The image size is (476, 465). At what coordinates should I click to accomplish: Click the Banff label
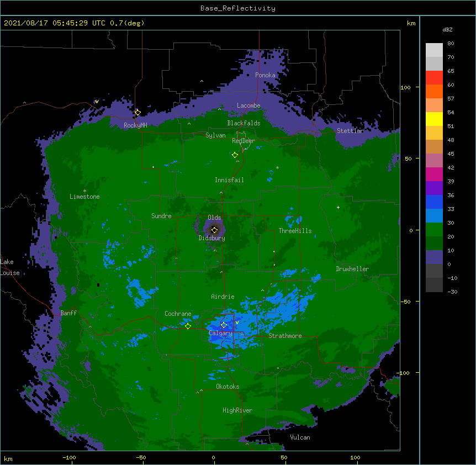tap(68, 313)
